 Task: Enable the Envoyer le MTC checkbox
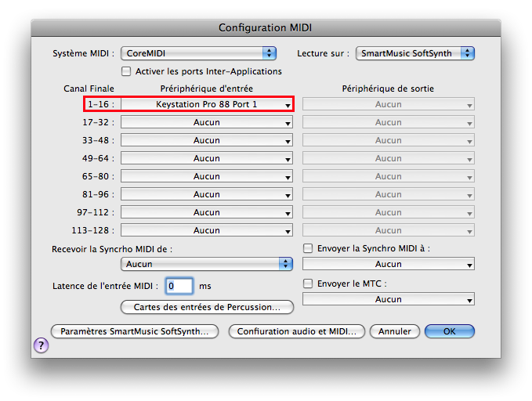(x=308, y=284)
